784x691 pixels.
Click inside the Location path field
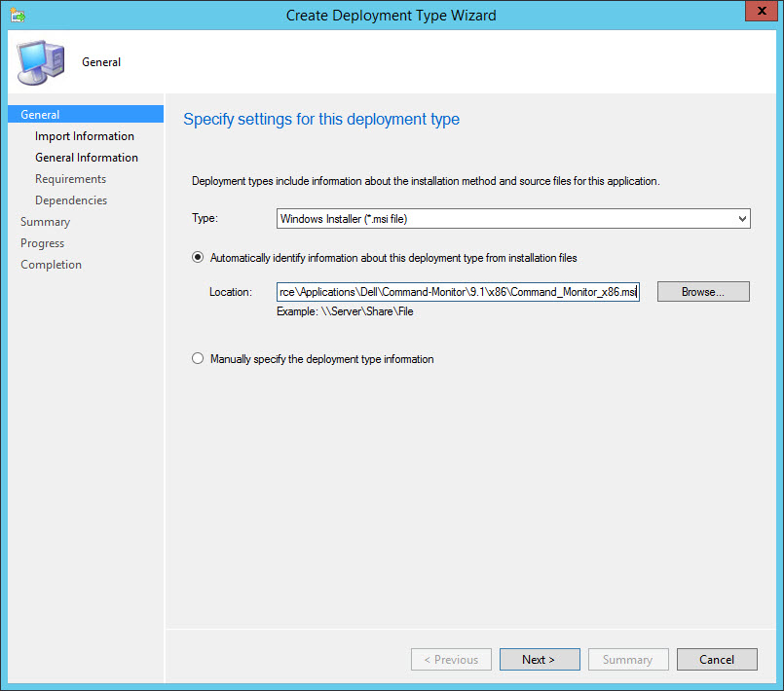click(x=458, y=292)
